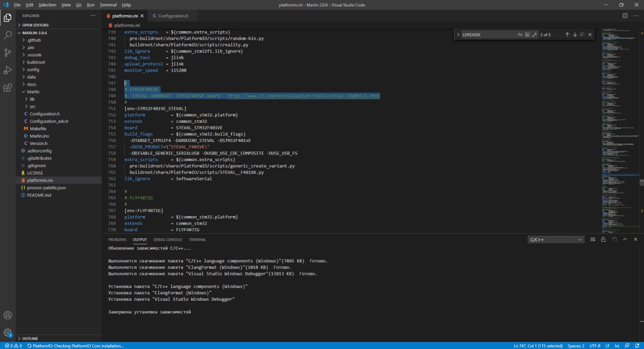This screenshot has width=644, height=349.
Task: Open the Search view in activity bar
Action: tap(8, 35)
